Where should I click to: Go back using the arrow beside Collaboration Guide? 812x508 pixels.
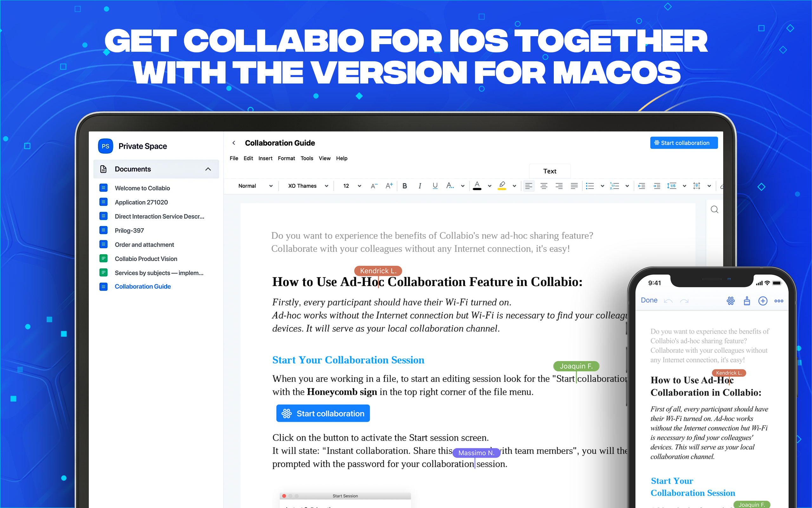coord(233,143)
